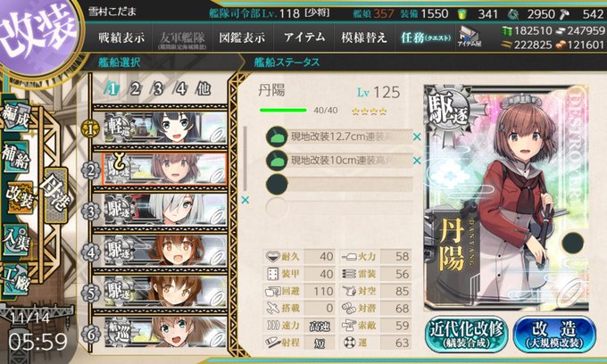Screen dimensions: 607x364
Task: Open the 戦績表示 records menu
Action: [x=121, y=37]
